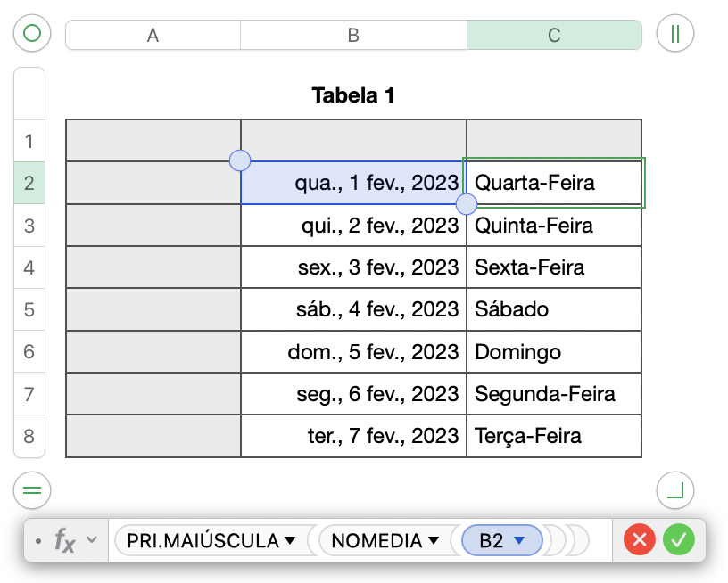Image resolution: width=728 pixels, height=583 pixels.
Task: Click the Tabela 1 title
Action: 353,95
